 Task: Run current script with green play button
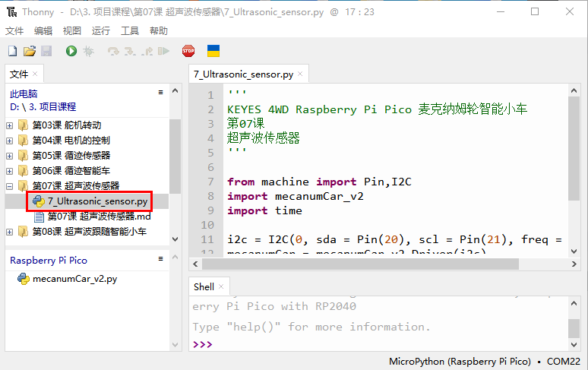click(71, 51)
